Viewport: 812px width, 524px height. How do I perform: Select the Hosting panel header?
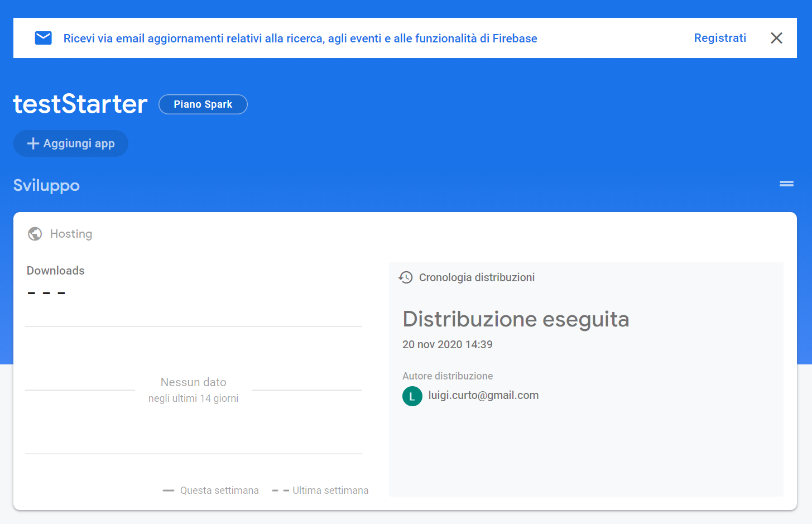pos(71,234)
